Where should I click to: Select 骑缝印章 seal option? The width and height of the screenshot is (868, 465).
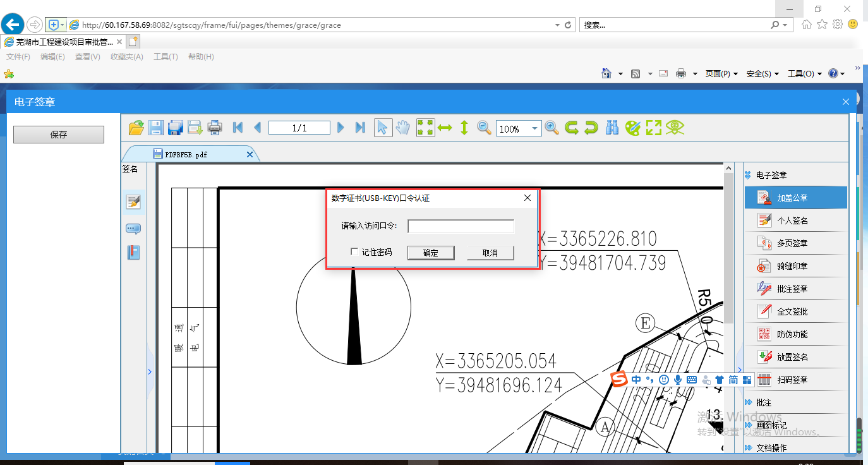(792, 266)
